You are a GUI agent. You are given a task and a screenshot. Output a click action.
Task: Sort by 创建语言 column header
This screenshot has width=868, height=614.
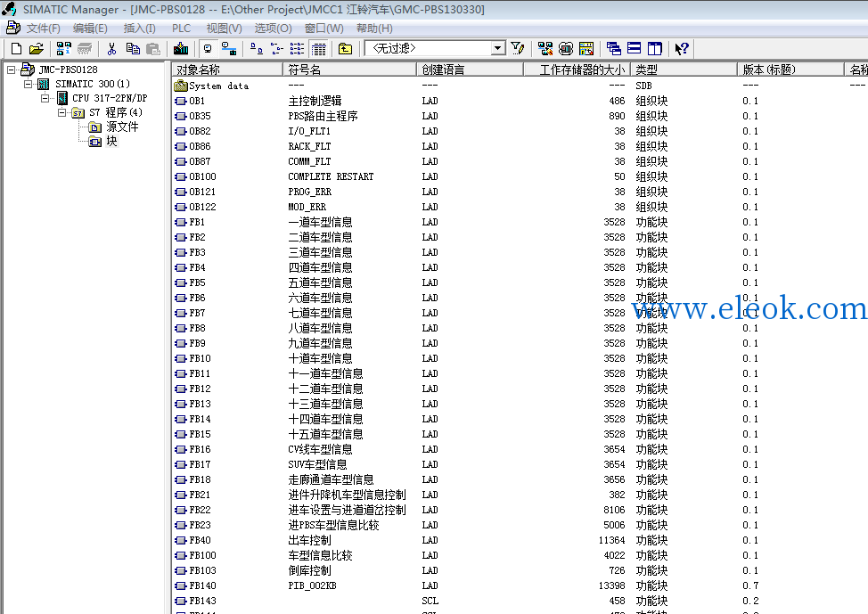tap(470, 70)
